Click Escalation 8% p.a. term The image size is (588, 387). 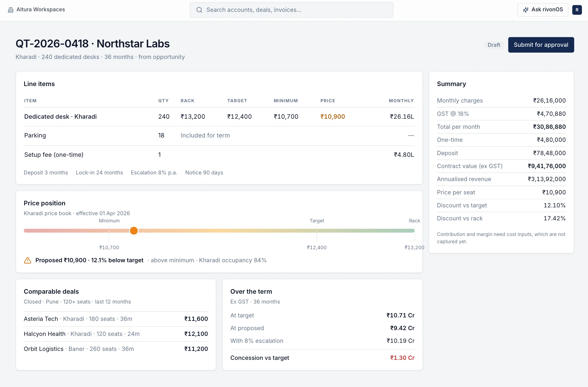pos(154,173)
